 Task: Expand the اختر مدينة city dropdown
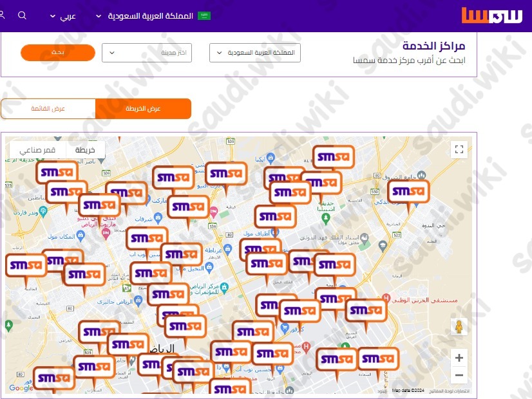(x=147, y=53)
